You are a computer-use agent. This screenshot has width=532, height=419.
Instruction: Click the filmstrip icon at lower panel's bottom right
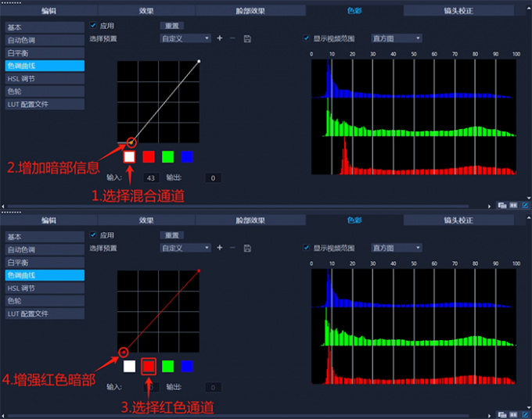pos(513,414)
